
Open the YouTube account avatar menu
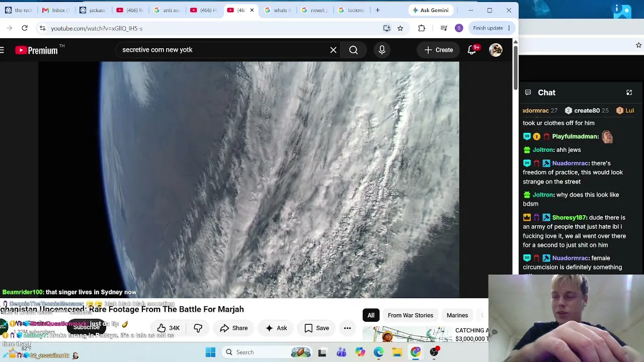tap(496, 50)
